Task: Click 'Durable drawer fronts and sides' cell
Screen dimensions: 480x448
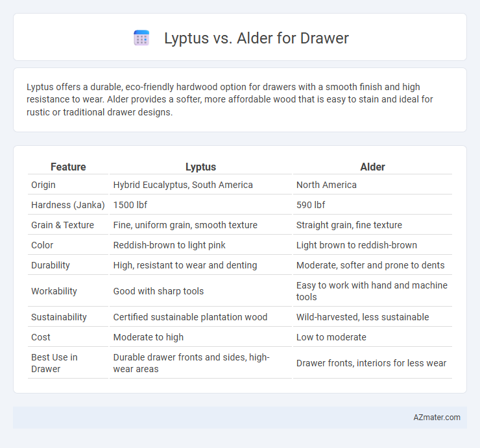Action: click(x=191, y=363)
